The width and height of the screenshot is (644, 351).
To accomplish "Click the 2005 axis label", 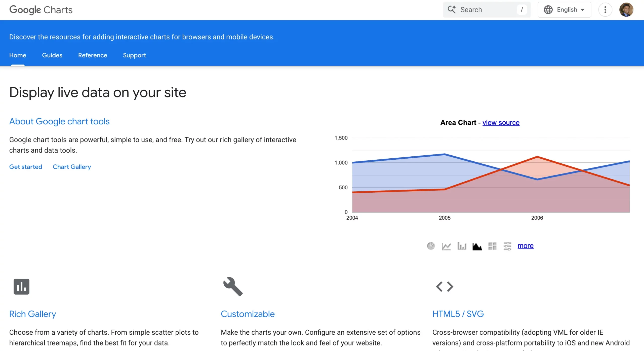I will (x=445, y=218).
